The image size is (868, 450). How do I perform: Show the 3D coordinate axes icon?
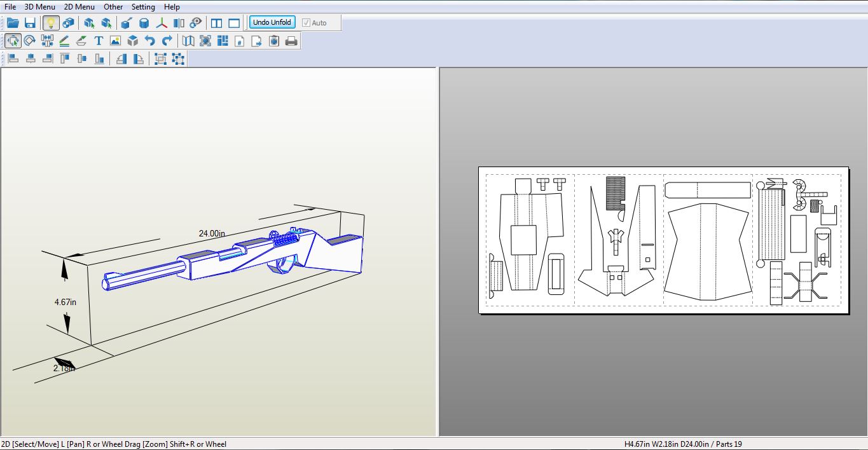click(162, 23)
